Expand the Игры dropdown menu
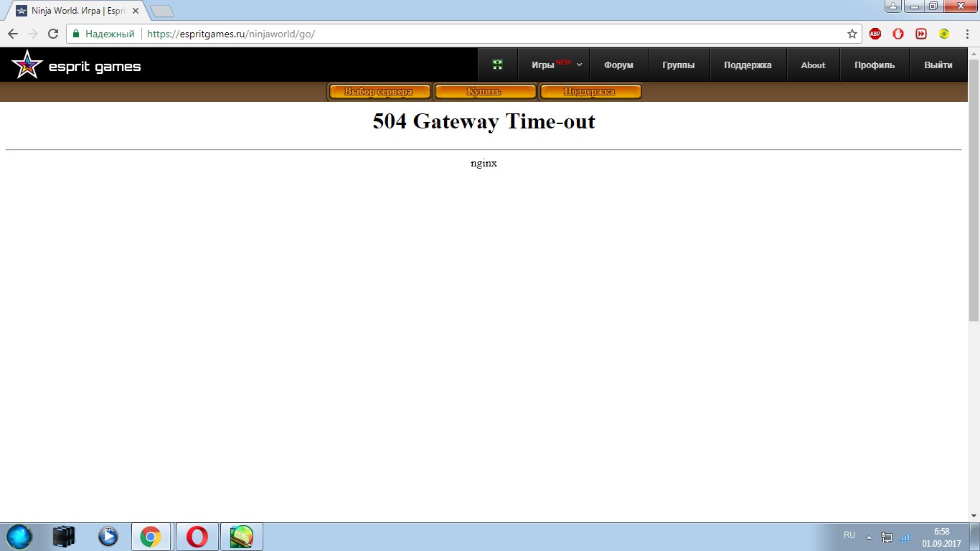The width and height of the screenshot is (980, 551). tap(556, 65)
